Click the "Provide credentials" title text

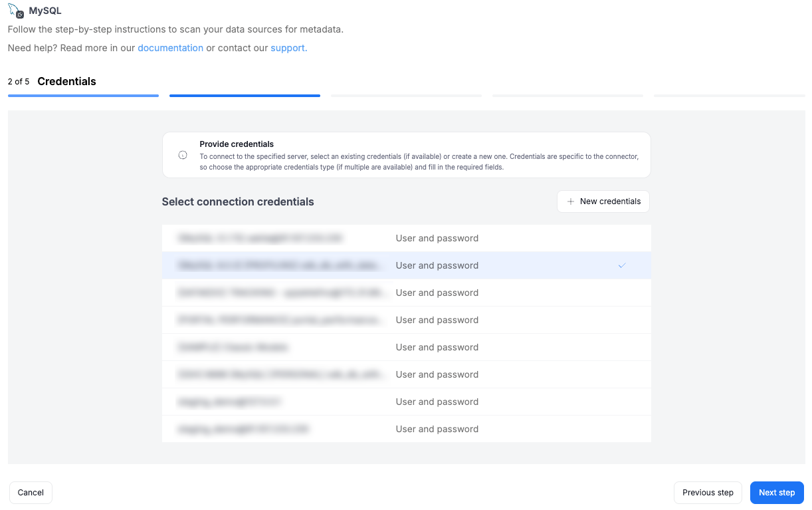[x=237, y=144]
